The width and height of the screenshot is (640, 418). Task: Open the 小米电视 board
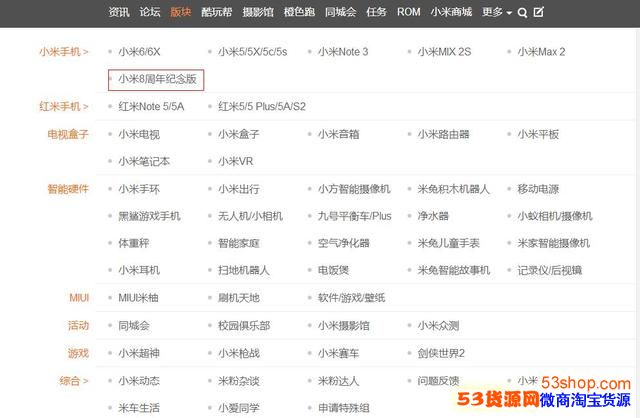[139, 134]
